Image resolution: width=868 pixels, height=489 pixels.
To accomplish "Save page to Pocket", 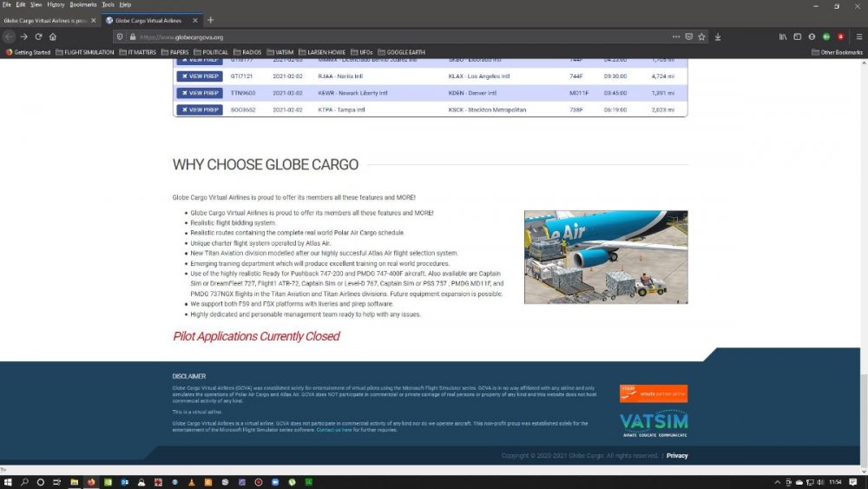I will [x=688, y=36].
